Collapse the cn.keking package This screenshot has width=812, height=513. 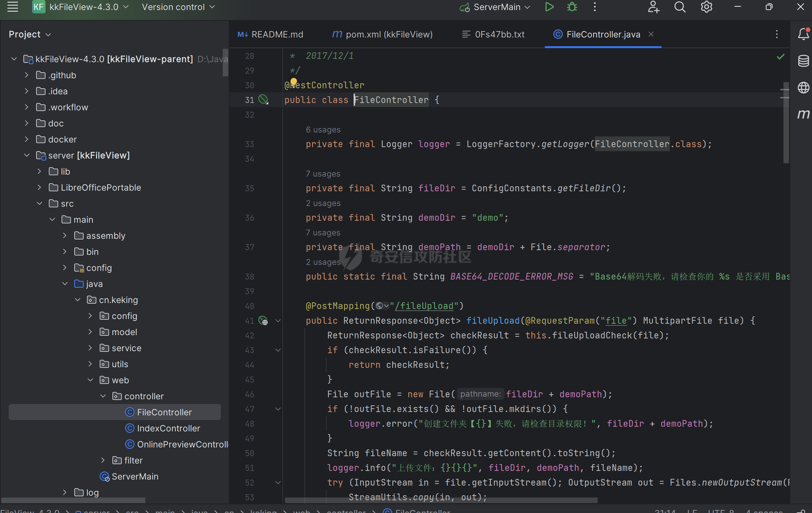click(x=78, y=300)
